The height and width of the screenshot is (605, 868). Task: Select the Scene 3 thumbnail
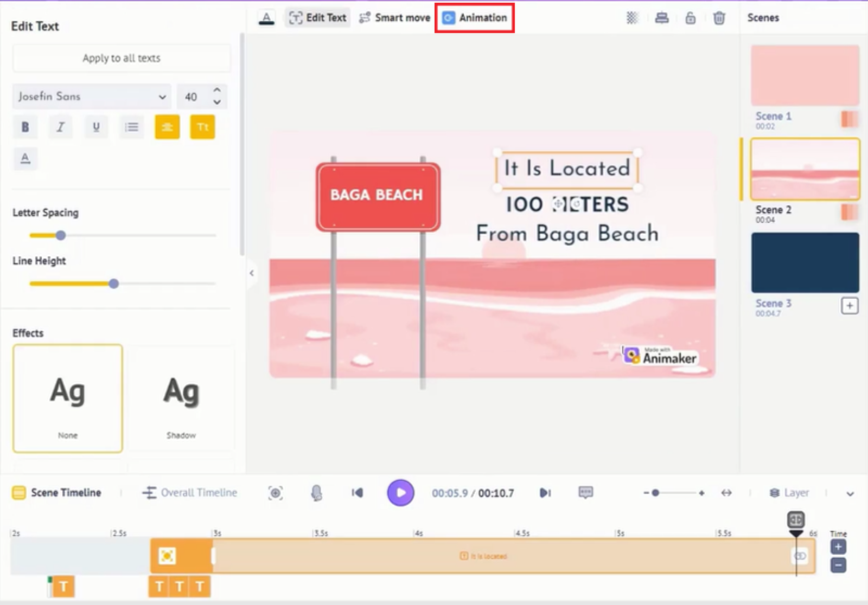coord(805,263)
